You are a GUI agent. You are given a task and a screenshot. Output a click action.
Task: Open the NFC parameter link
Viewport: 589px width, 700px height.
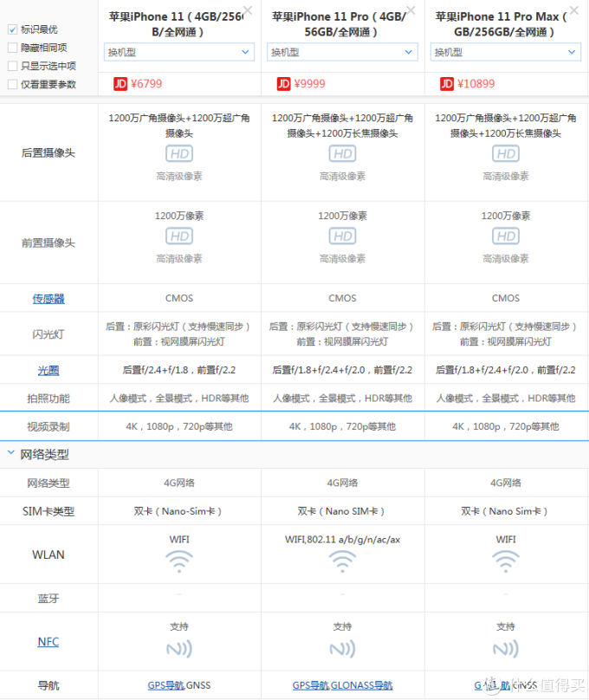(49, 642)
